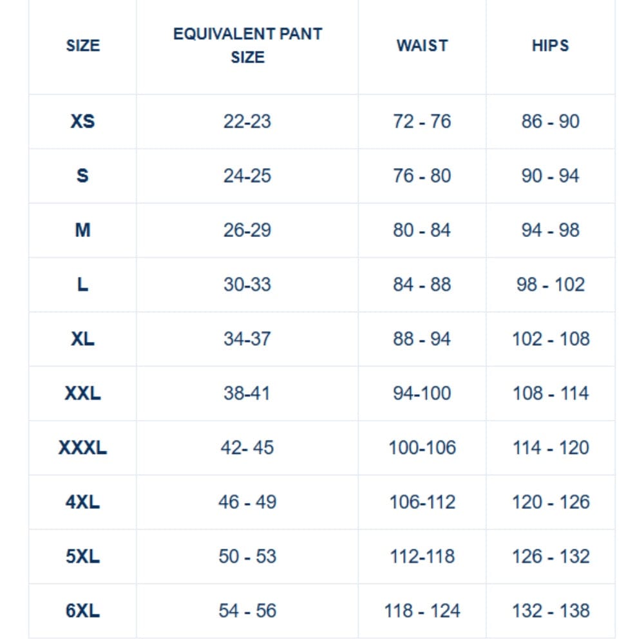Select the 5XL size row label
644x644 pixels.
[82, 556]
